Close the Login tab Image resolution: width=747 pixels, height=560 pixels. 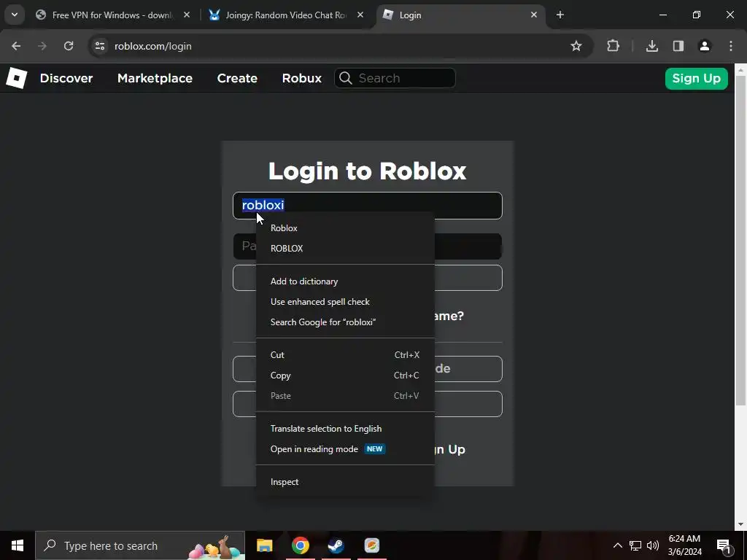point(534,15)
